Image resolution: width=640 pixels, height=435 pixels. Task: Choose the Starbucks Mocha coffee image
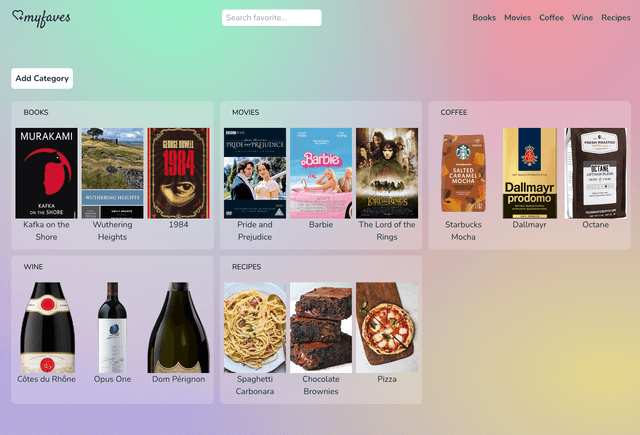(x=463, y=173)
